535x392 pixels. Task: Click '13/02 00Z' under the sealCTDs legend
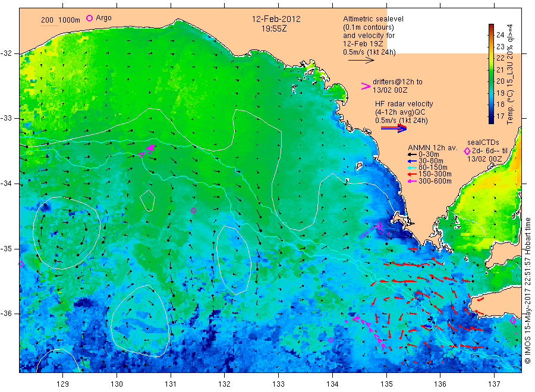484,159
